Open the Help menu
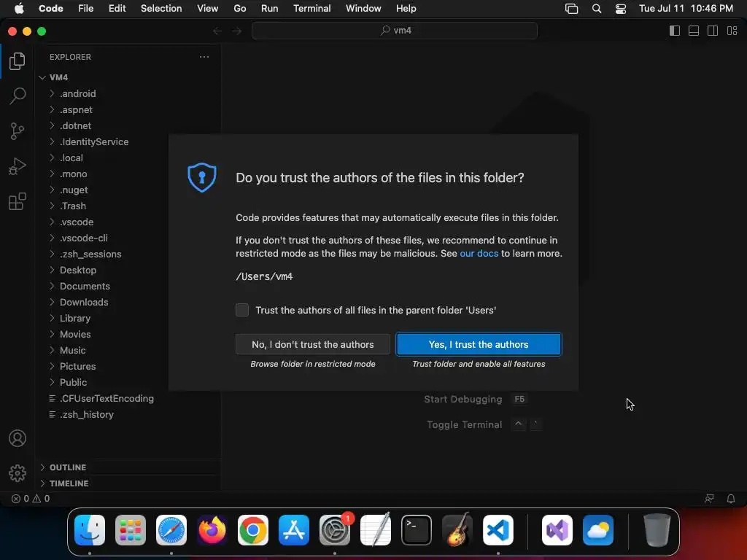747x560 pixels. 406,9
